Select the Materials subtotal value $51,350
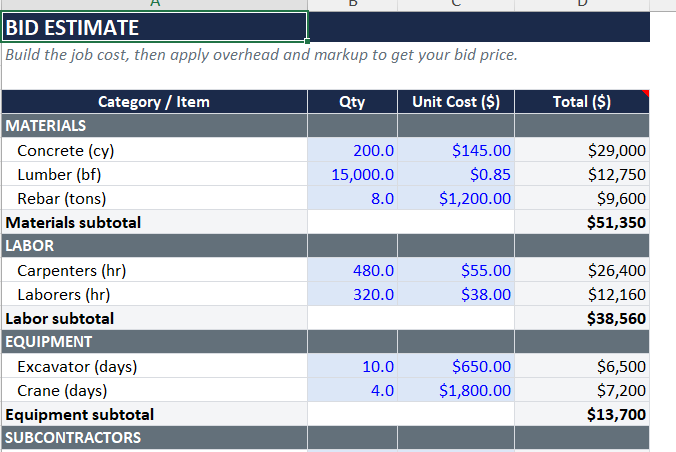This screenshot has height=452, width=676. click(x=582, y=222)
